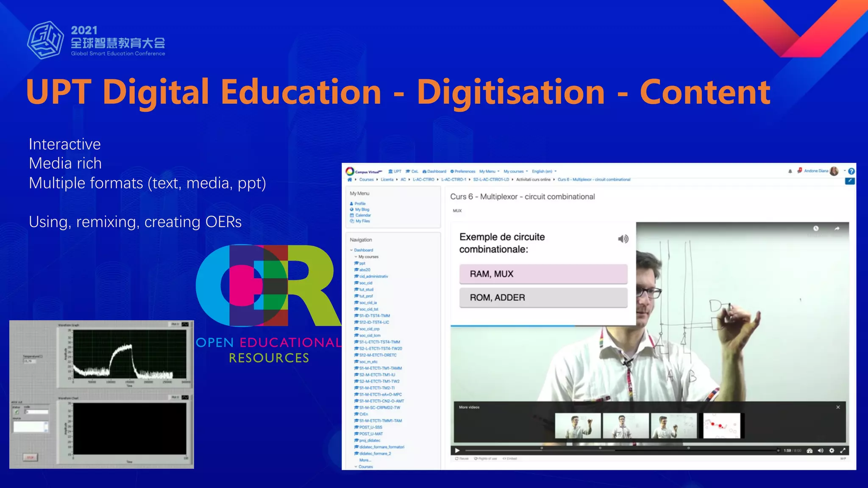868x488 pixels.
Task: Click the error code field in LabVIEW panel
Action: 37,412
